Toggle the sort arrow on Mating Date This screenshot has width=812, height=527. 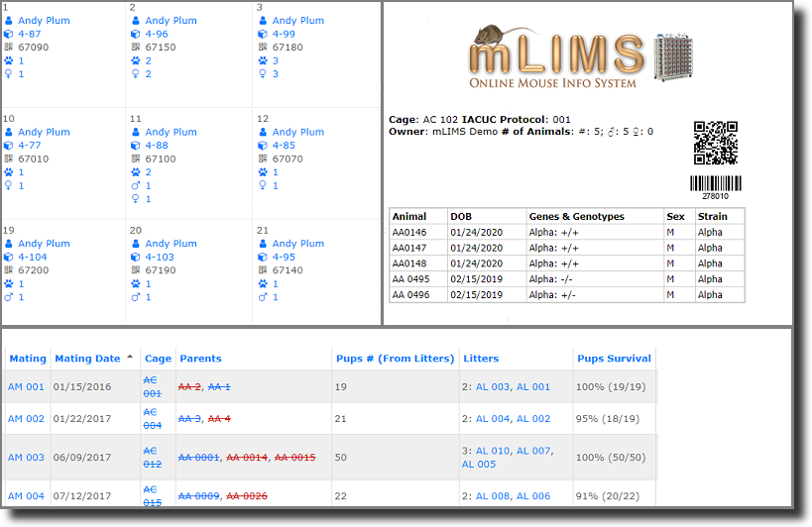pyautogui.click(x=130, y=358)
